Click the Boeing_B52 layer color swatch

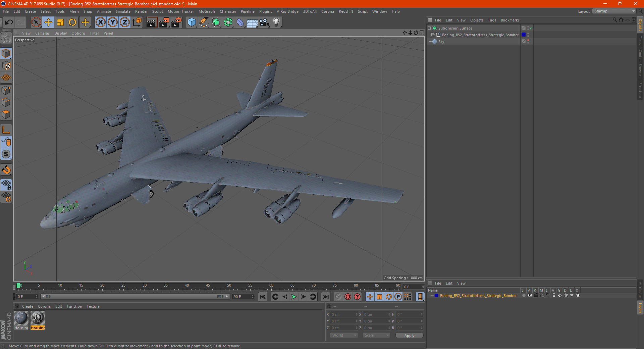(524, 35)
